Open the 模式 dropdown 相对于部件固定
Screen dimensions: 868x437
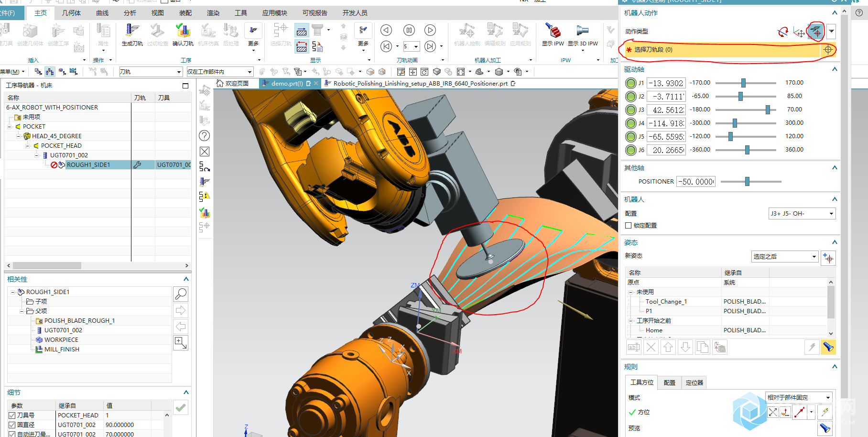pyautogui.click(x=799, y=397)
